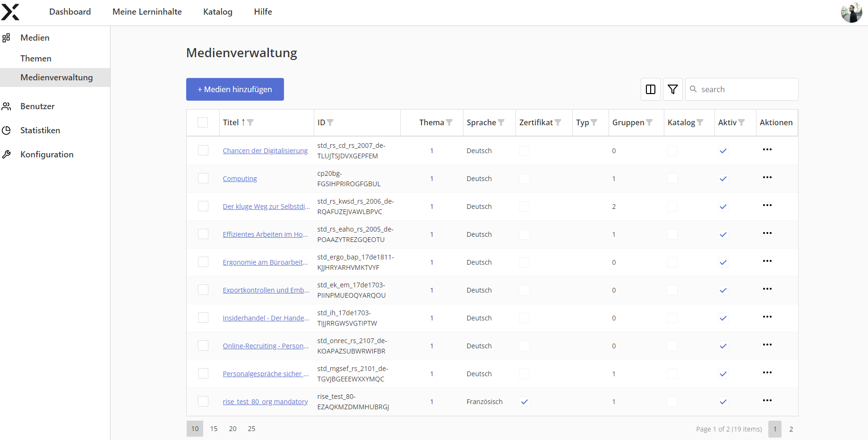Go to page 2 of results
868x440 pixels.
click(x=791, y=429)
